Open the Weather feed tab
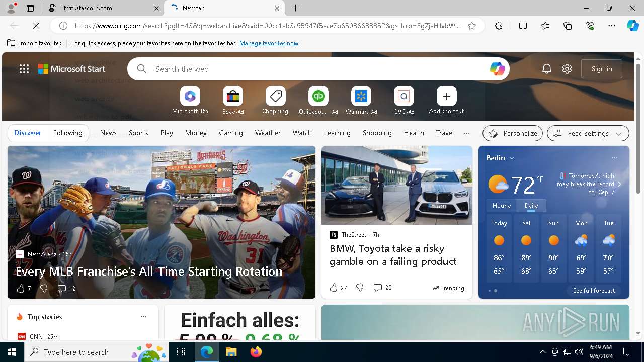The image size is (644, 362). pos(268,133)
